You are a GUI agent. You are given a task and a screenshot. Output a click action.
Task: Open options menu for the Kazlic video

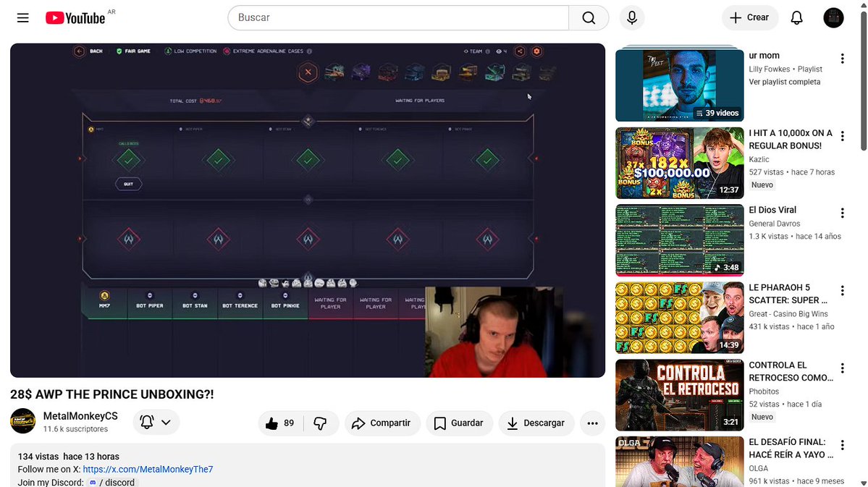[842, 136]
